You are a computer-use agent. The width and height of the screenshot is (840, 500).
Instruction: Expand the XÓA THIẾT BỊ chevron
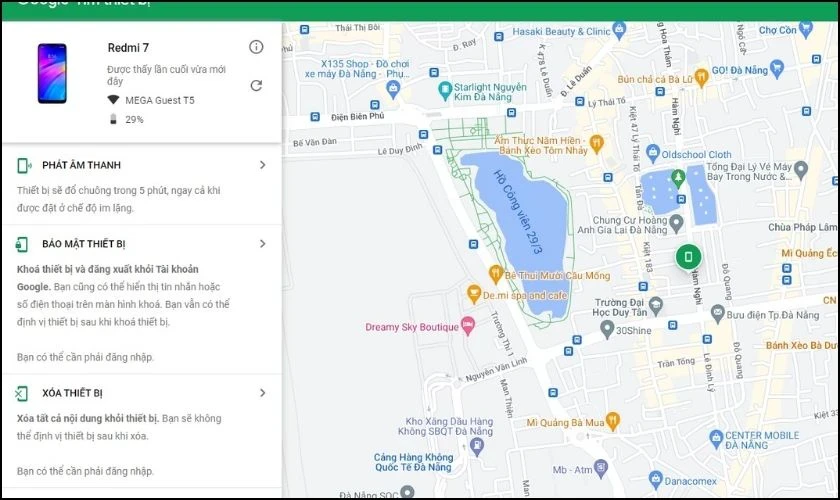262,393
